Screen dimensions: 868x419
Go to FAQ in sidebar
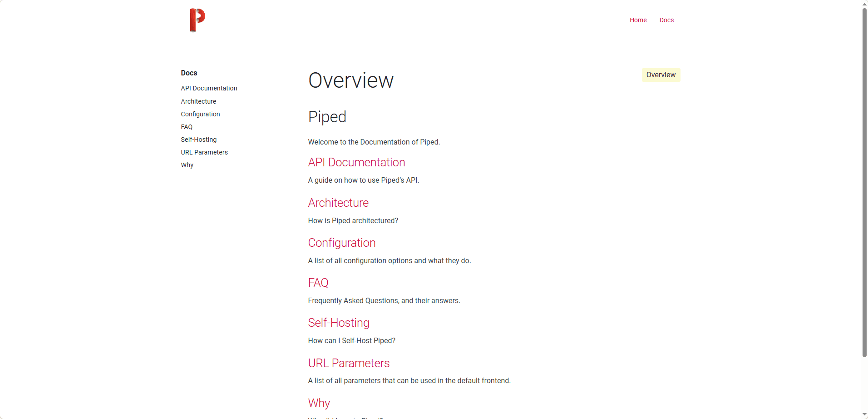187,127
